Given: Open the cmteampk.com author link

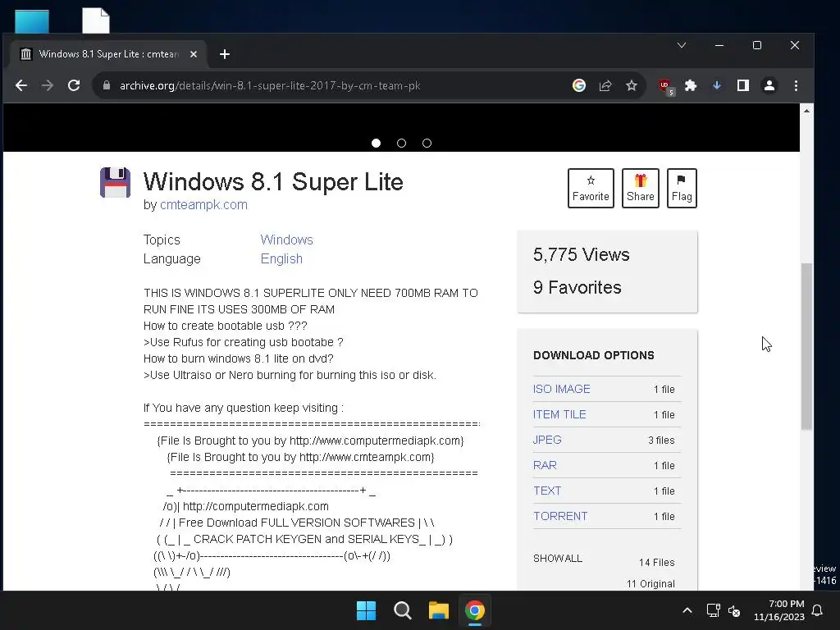Looking at the screenshot, I should click(203, 204).
